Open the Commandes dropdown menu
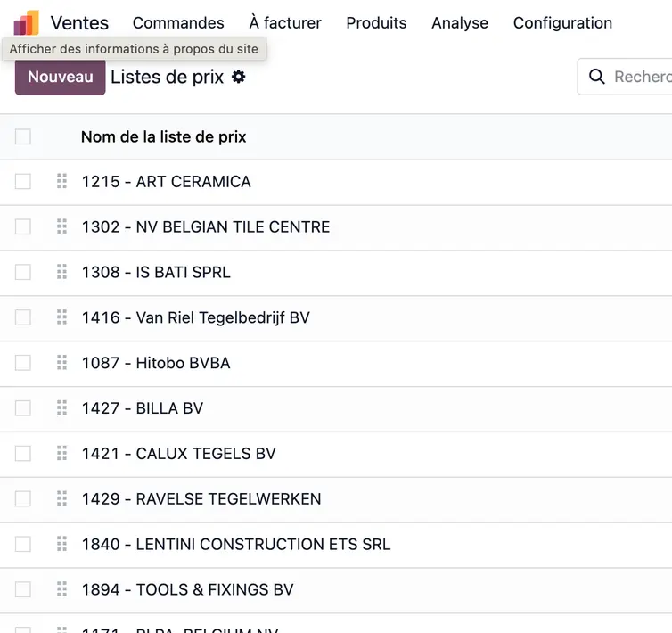This screenshot has height=633, width=672. coord(178,23)
